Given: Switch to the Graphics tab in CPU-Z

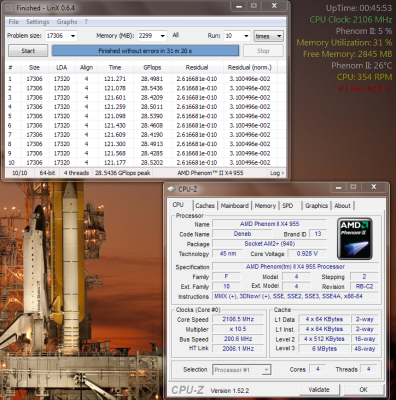Looking at the screenshot, I should tap(316, 206).
